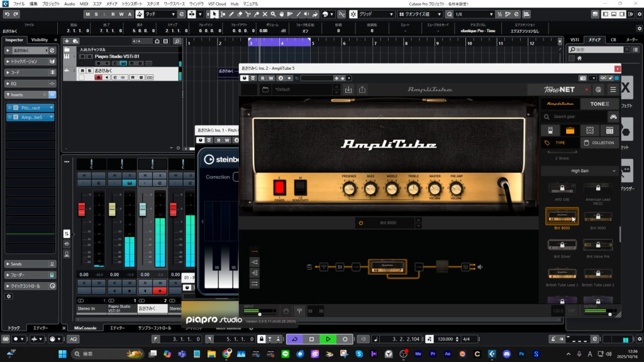Select the amp category icon in gear browser

coord(570,130)
